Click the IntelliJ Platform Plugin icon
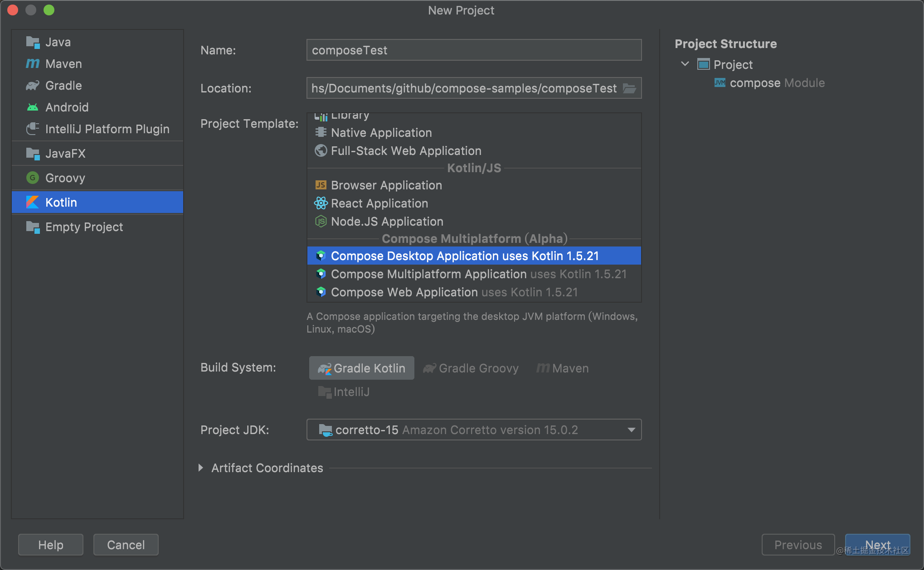Image resolution: width=924 pixels, height=570 pixels. pos(32,129)
